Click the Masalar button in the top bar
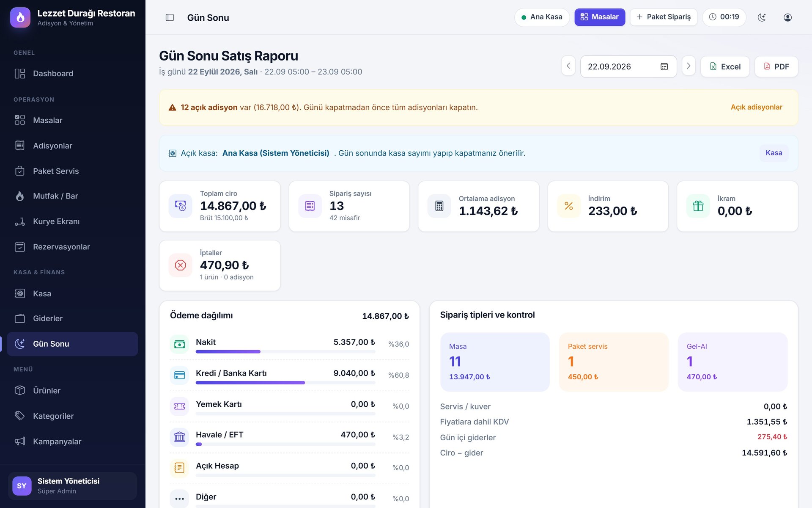812x508 pixels. coord(599,17)
